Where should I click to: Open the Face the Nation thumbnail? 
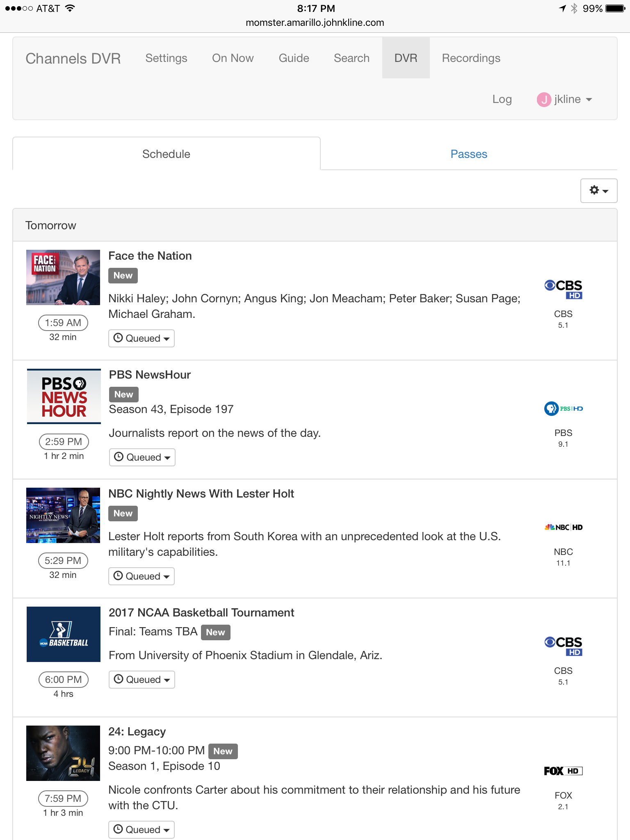click(x=63, y=277)
